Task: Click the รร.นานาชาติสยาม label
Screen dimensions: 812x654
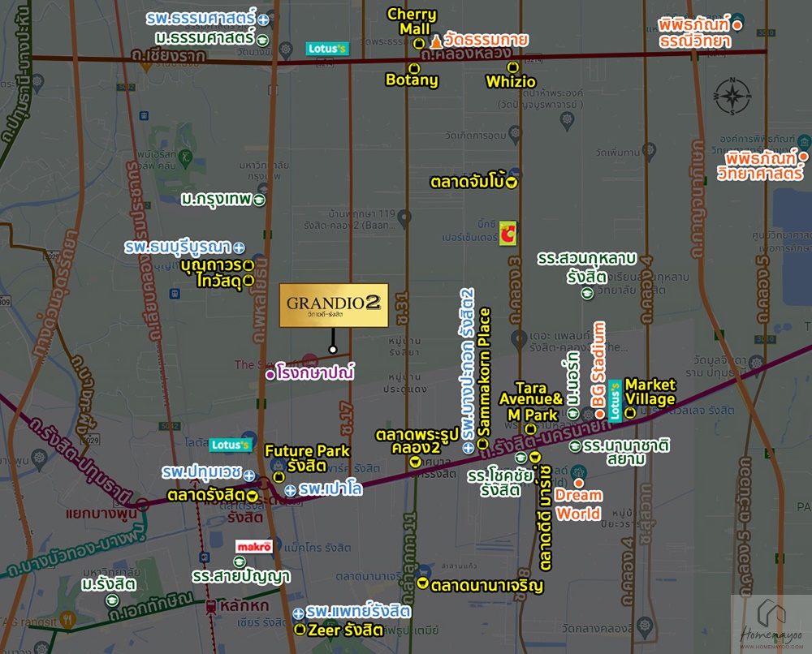Action: point(626,452)
